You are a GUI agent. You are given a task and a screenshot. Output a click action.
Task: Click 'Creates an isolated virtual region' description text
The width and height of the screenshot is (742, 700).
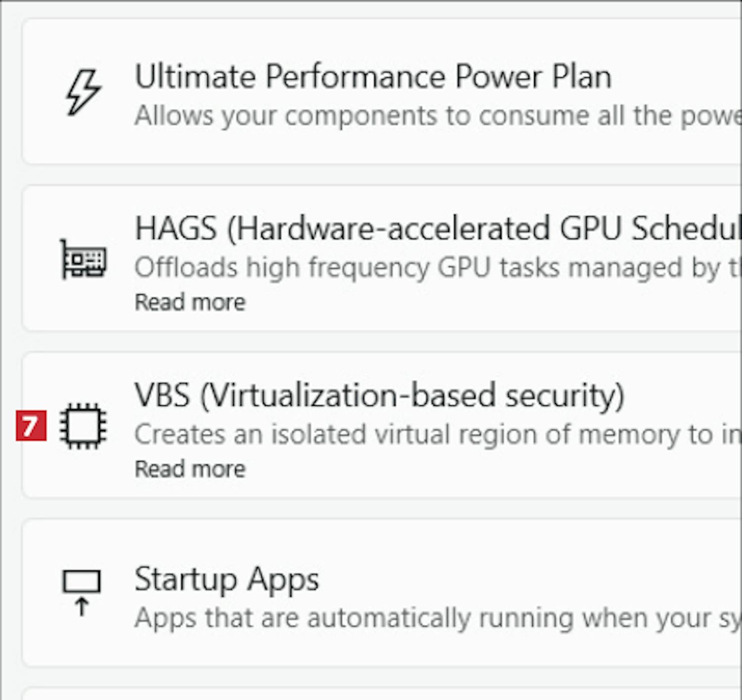(435, 435)
